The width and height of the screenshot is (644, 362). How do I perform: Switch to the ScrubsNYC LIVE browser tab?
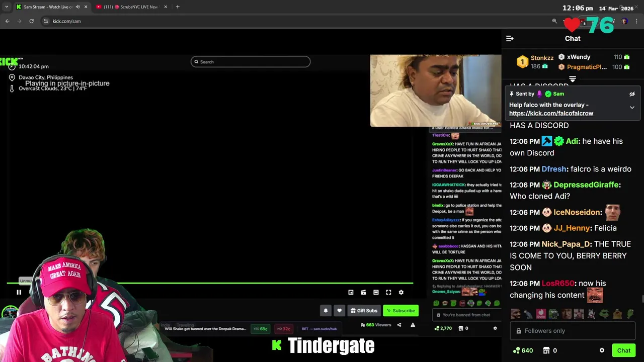tap(131, 7)
